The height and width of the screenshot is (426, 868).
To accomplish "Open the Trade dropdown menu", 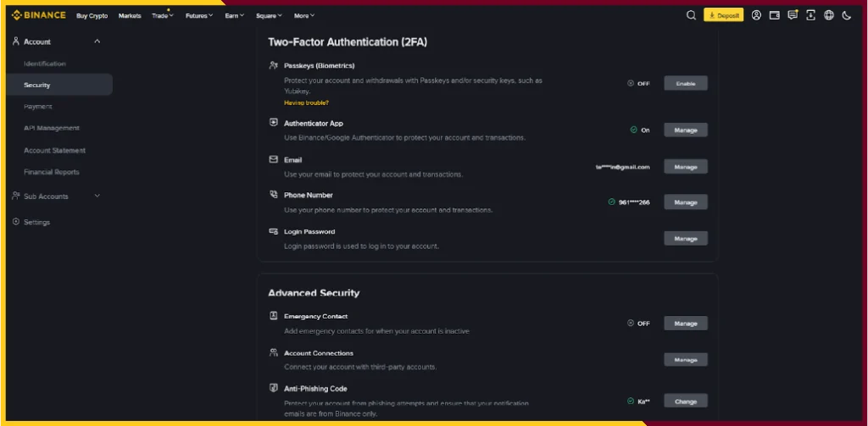I will click(163, 15).
